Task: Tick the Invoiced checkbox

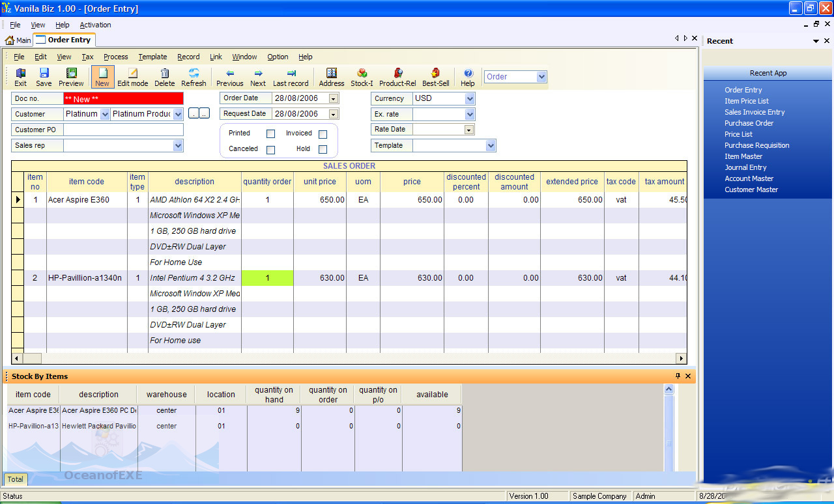Action: click(323, 133)
